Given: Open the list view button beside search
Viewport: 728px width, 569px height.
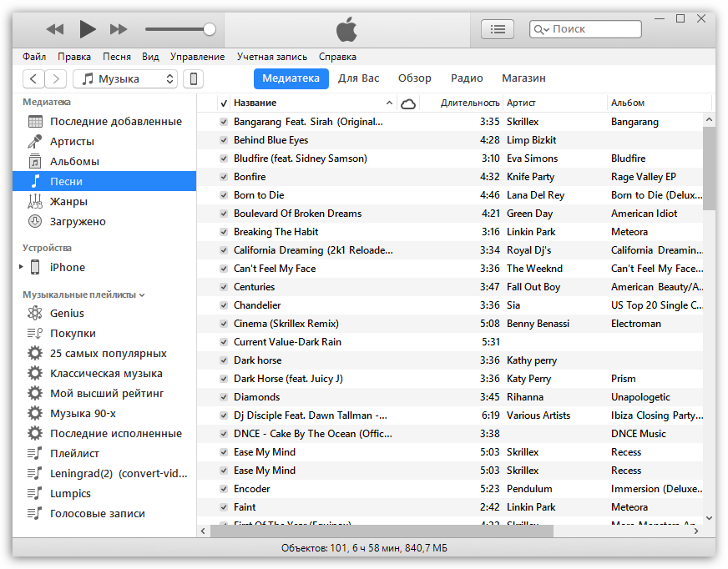Looking at the screenshot, I should pyautogui.click(x=498, y=29).
